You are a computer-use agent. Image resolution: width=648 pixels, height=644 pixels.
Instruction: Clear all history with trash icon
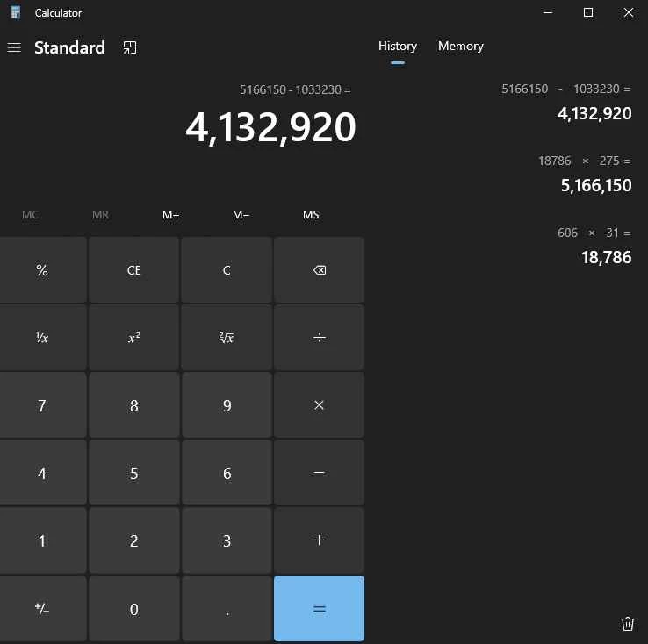627,624
